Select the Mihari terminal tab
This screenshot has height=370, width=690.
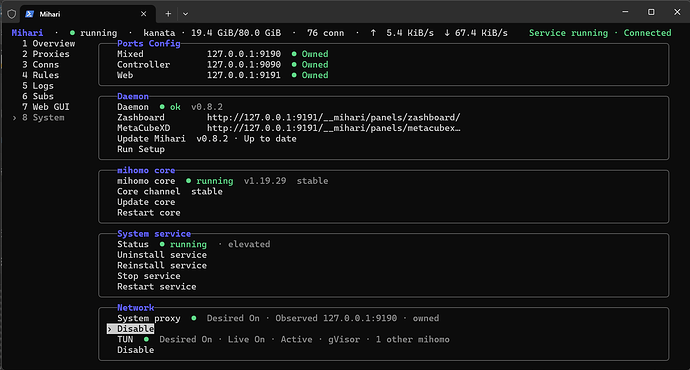pos(87,14)
